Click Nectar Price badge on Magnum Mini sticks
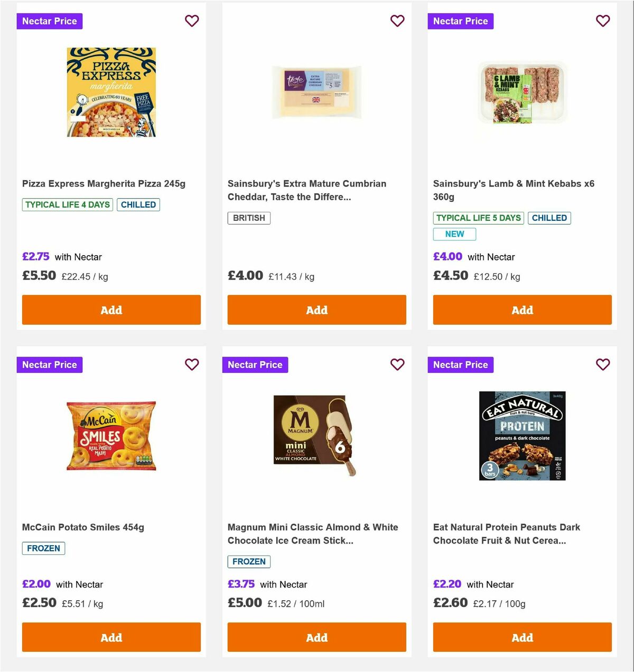Screen dimensions: 634x672 pyautogui.click(x=255, y=365)
